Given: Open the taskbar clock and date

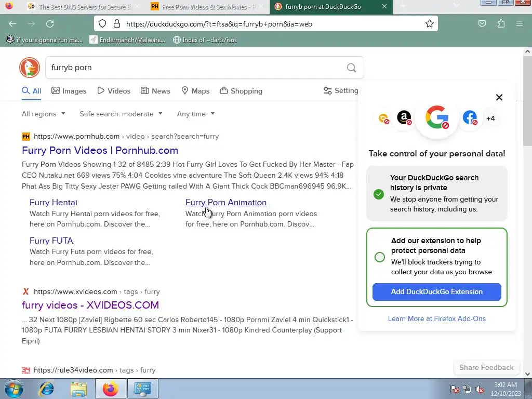Looking at the screenshot, I should 506,389.
